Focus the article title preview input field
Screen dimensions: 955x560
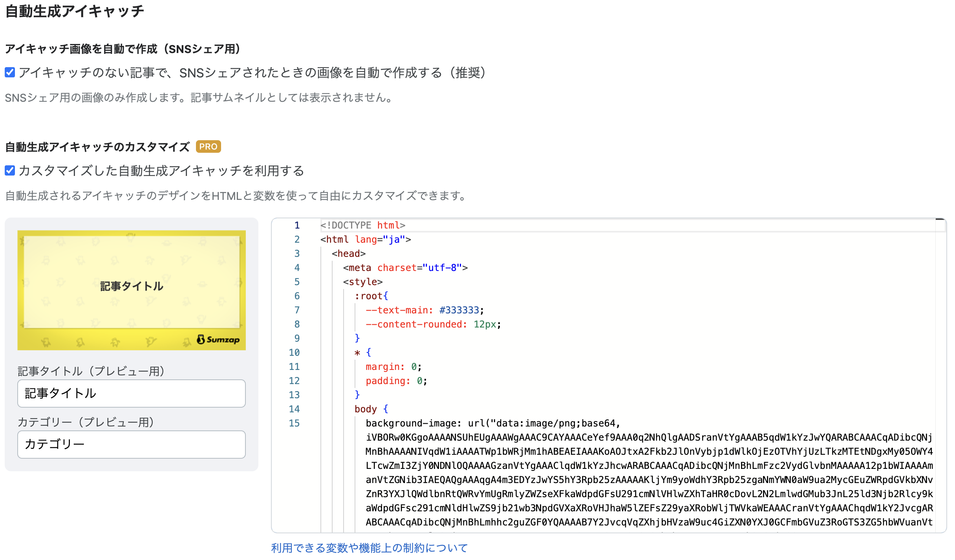pyautogui.click(x=132, y=393)
